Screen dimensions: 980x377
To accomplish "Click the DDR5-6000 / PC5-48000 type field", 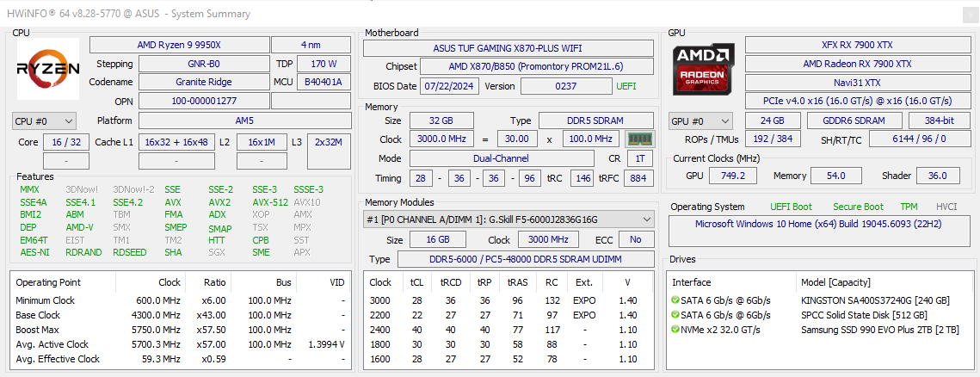I will click(x=526, y=259).
